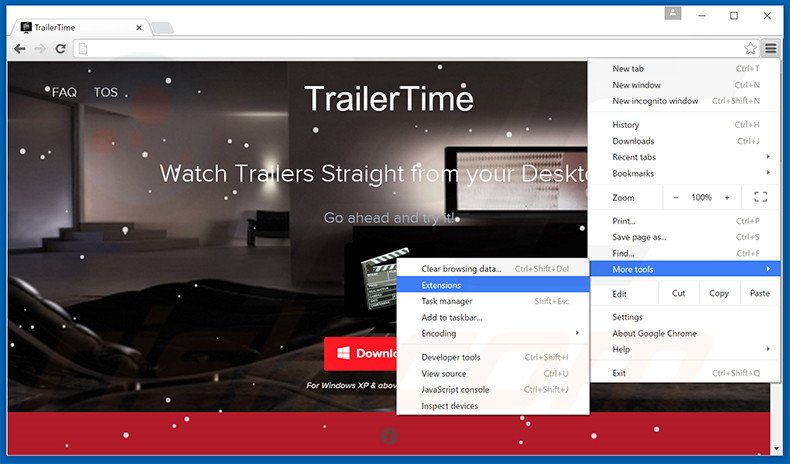Click the red Download button
This screenshot has width=790, height=464.
click(361, 353)
